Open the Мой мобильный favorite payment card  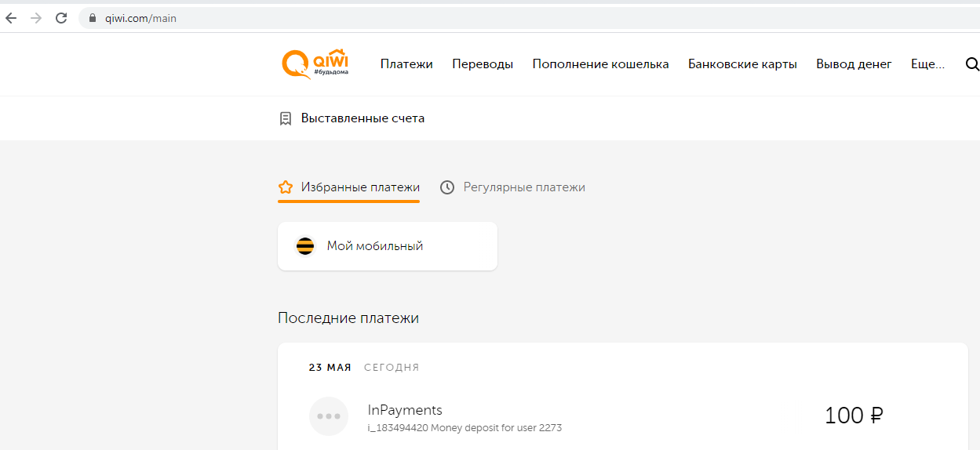click(388, 246)
